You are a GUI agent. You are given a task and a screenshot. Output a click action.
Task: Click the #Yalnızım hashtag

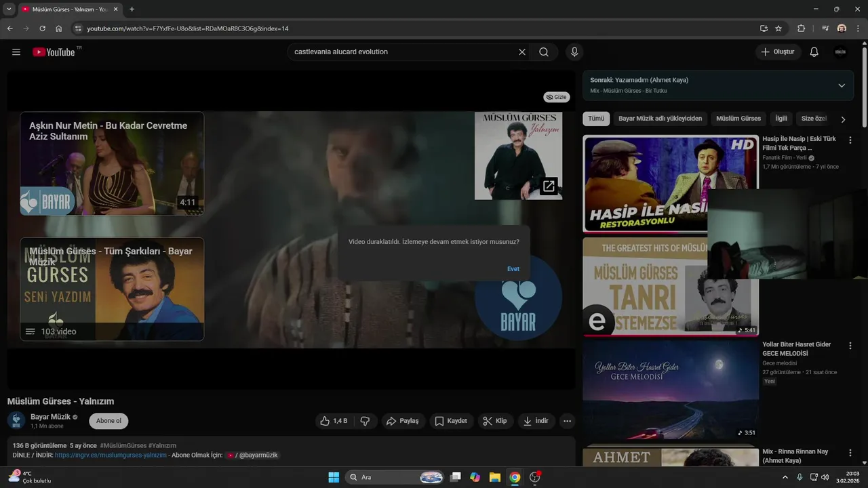tap(162, 445)
